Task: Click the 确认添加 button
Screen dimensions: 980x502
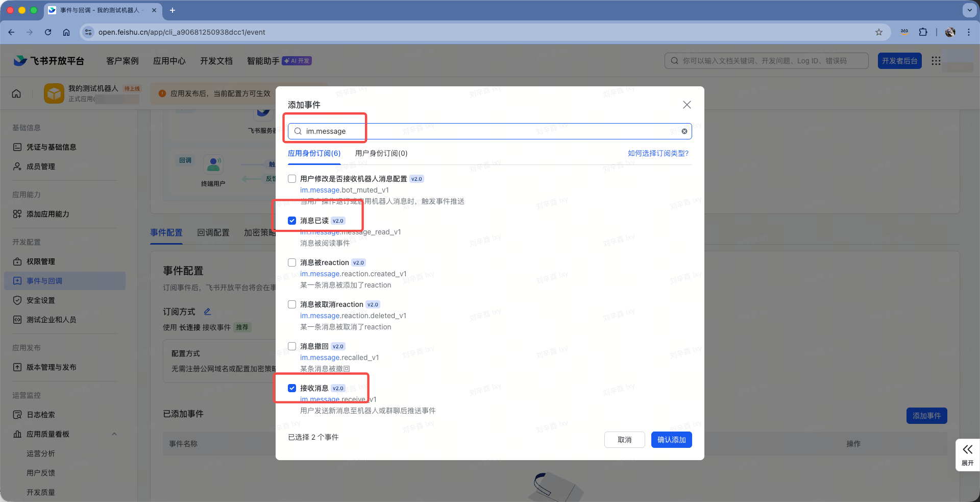Action: tap(671, 440)
